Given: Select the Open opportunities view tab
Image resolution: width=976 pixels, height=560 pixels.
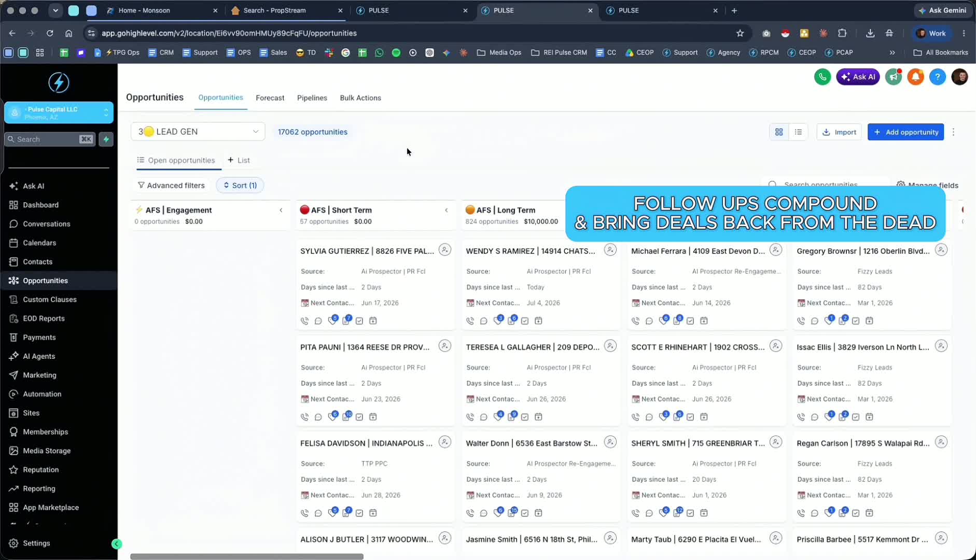Looking at the screenshot, I should point(176,160).
